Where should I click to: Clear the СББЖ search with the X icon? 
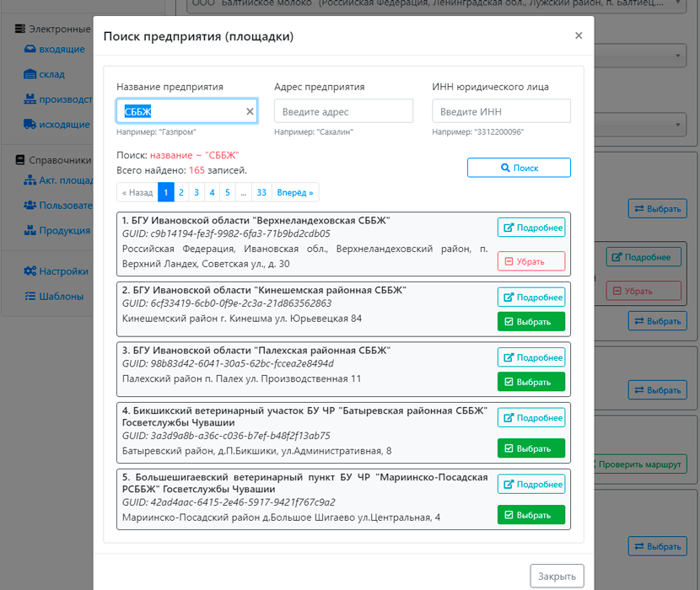(x=250, y=110)
